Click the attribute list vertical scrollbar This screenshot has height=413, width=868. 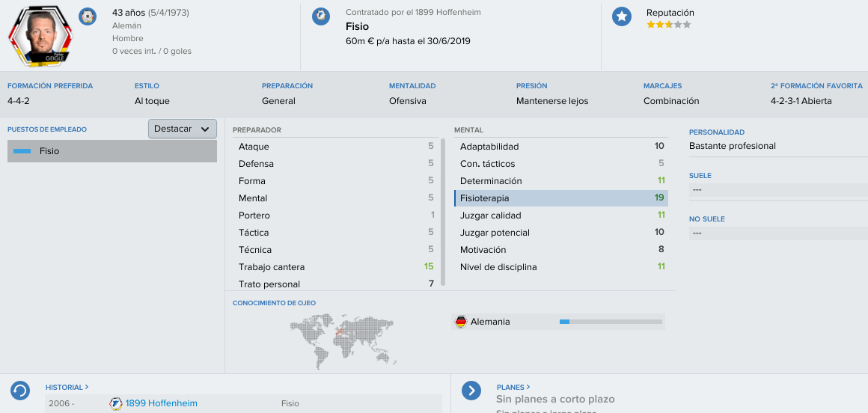pyautogui.click(x=443, y=212)
